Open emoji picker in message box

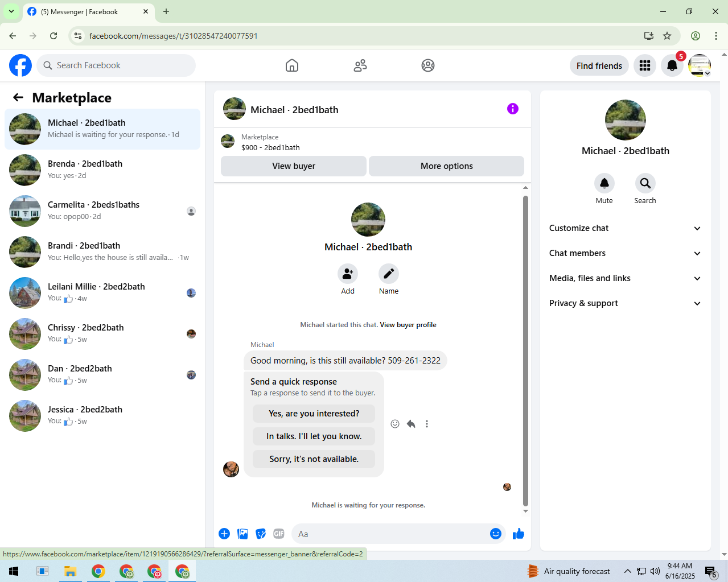496,534
